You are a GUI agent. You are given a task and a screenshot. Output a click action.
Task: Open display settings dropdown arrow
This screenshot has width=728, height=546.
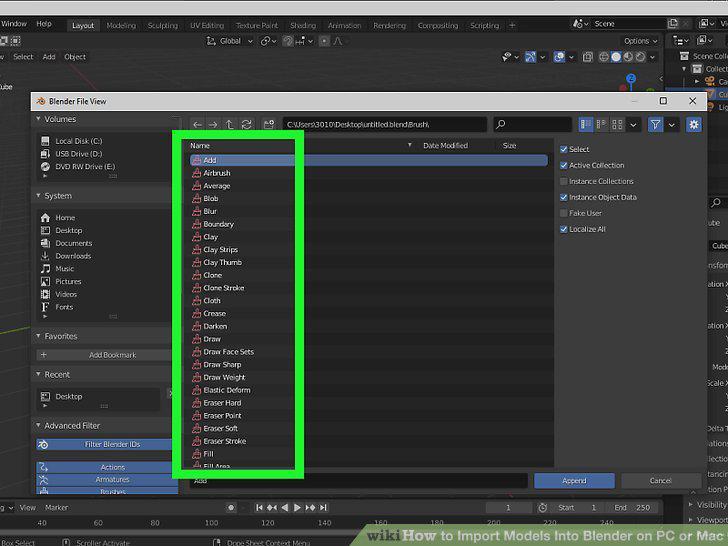pyautogui.click(x=633, y=124)
